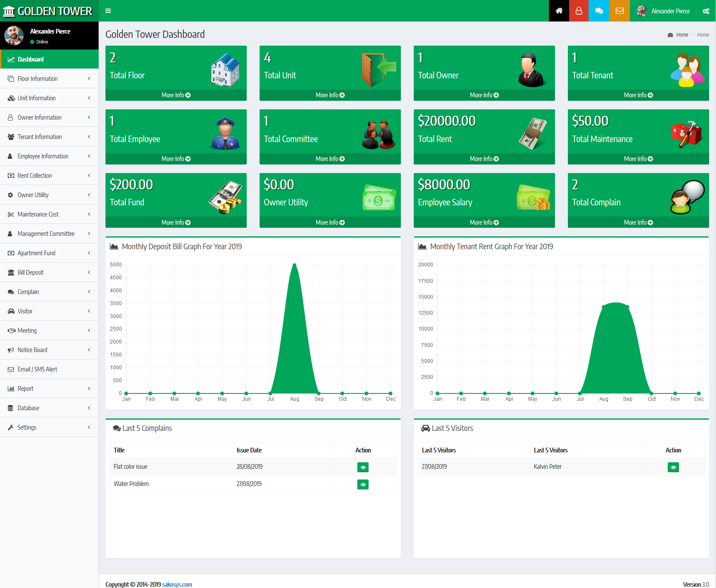Viewport: 716px width, 588px height.
Task: Expand the Report sidebar section
Action: (x=49, y=389)
